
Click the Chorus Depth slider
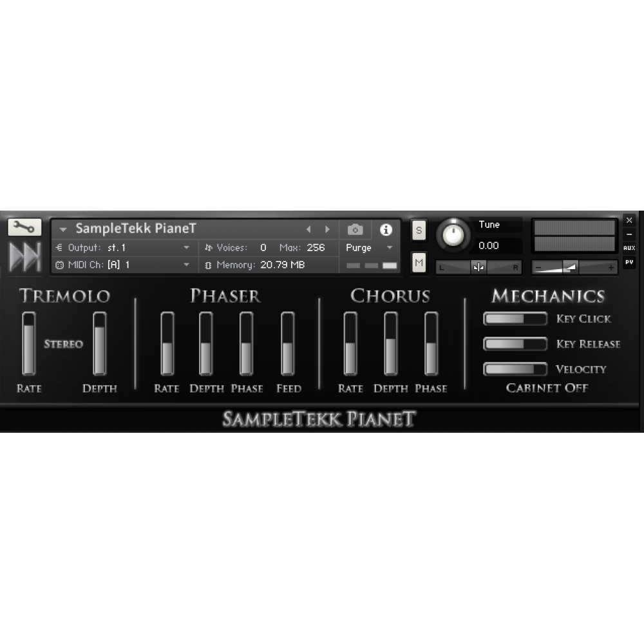[x=391, y=344]
